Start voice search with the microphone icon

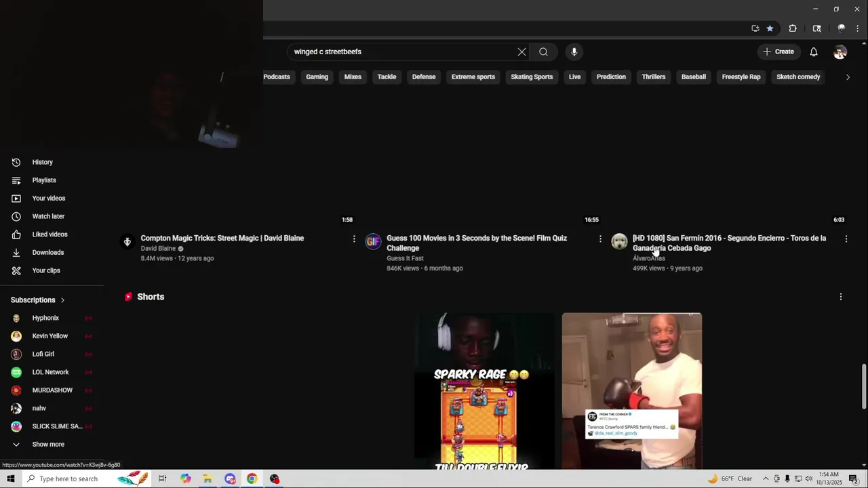pyautogui.click(x=574, y=52)
